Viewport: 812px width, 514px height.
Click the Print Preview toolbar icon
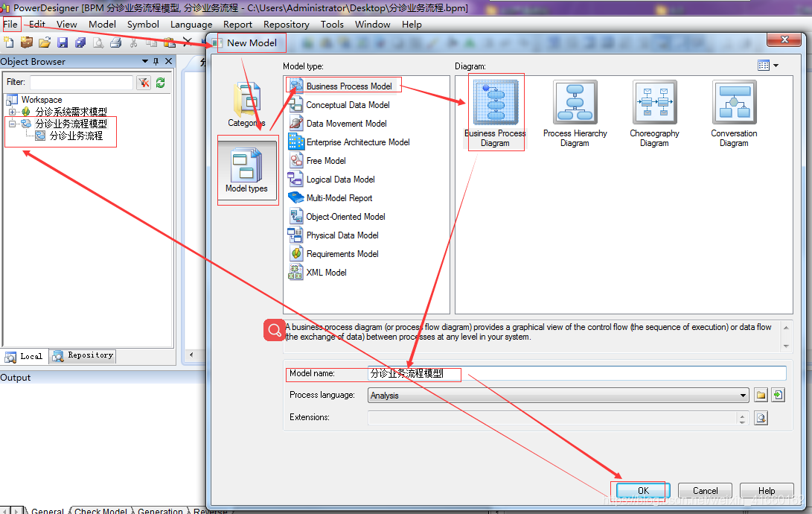[x=98, y=42]
